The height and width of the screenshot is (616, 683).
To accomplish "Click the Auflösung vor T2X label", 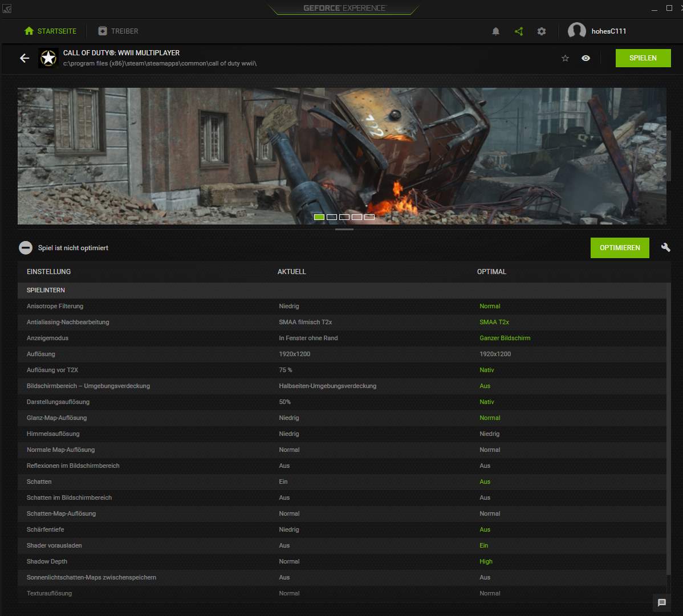I will point(52,370).
